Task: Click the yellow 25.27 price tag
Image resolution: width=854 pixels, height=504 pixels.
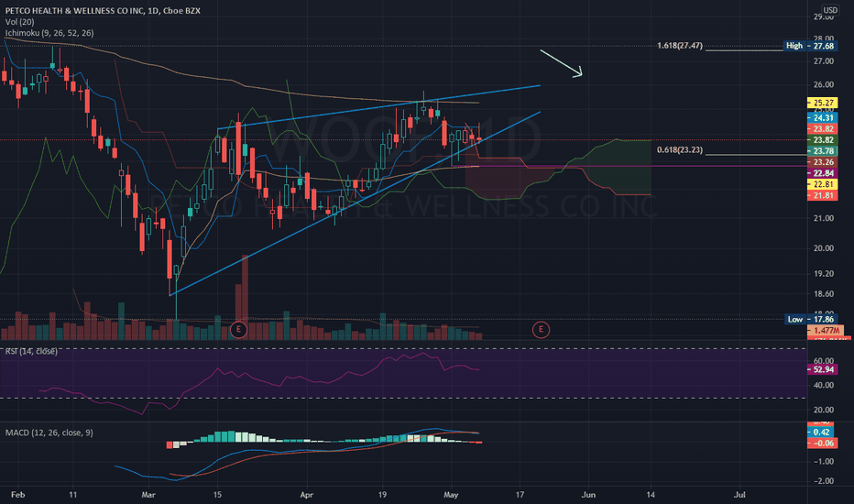Action: click(x=823, y=103)
